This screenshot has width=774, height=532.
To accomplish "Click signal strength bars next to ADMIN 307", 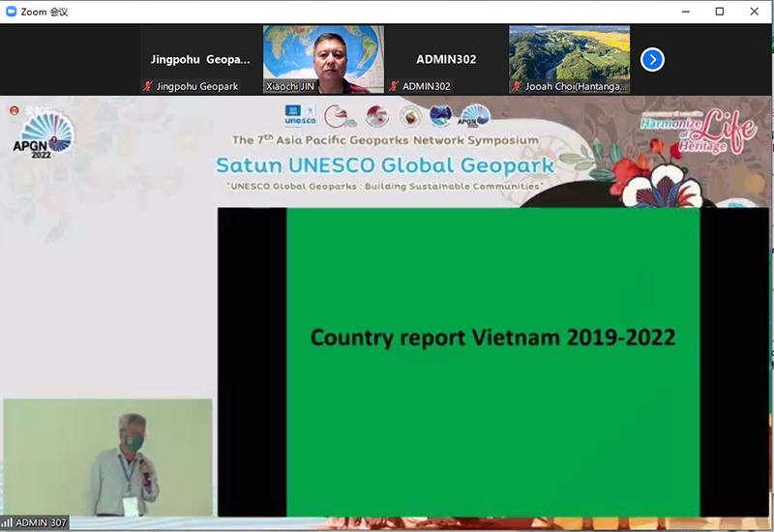I will coord(7,523).
